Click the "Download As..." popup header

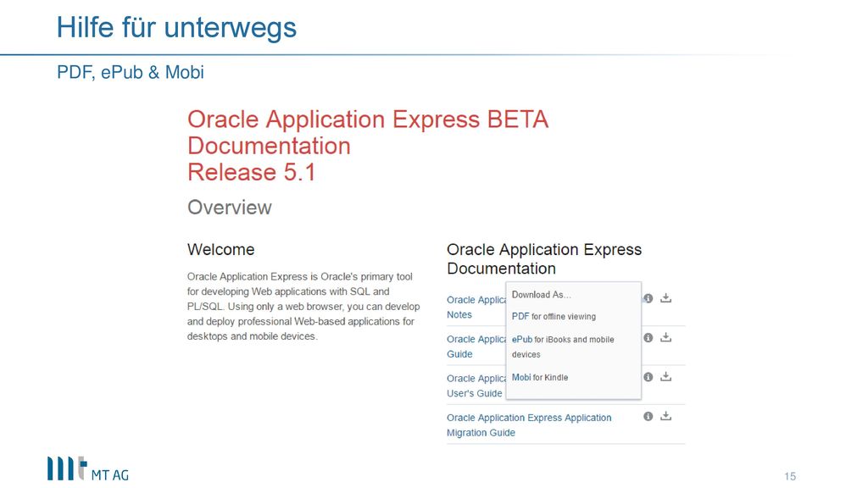point(541,295)
